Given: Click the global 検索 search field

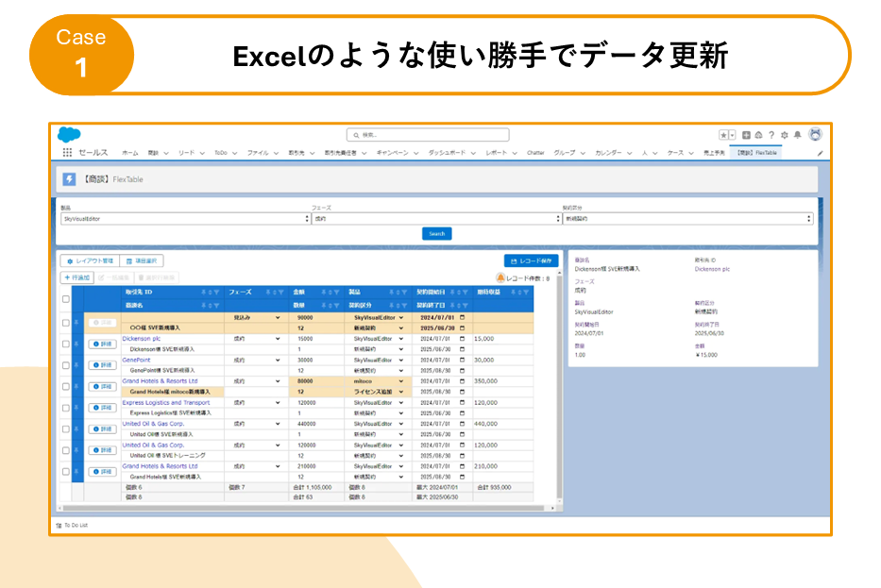Looking at the screenshot, I should (428, 135).
